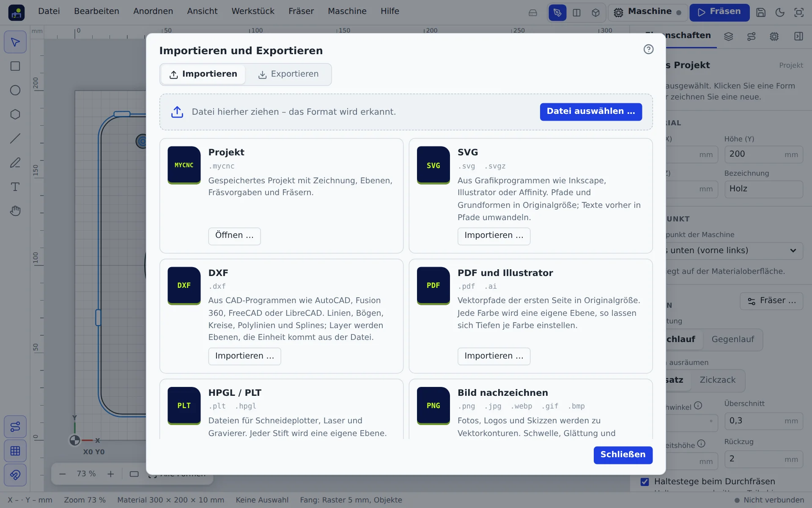
Task: Open the layers panel icon
Action: click(x=728, y=36)
